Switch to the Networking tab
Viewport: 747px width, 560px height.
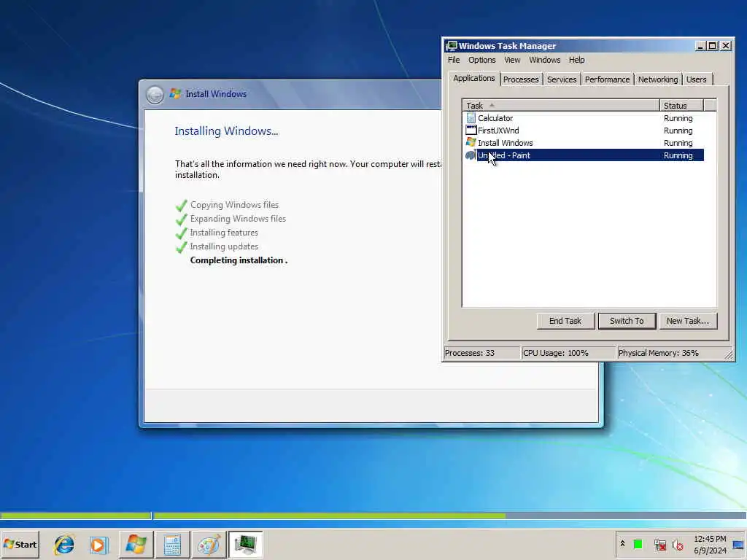[x=658, y=79]
